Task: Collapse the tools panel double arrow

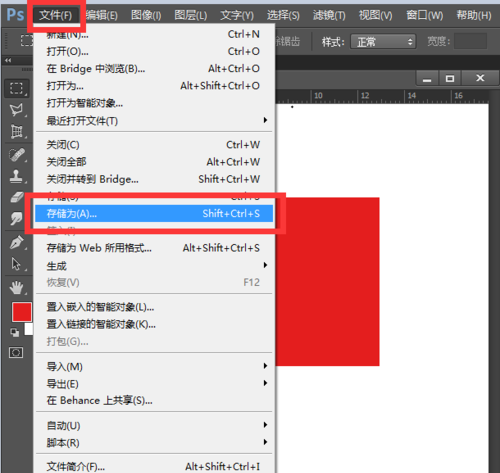Action: pyautogui.click(x=8, y=60)
